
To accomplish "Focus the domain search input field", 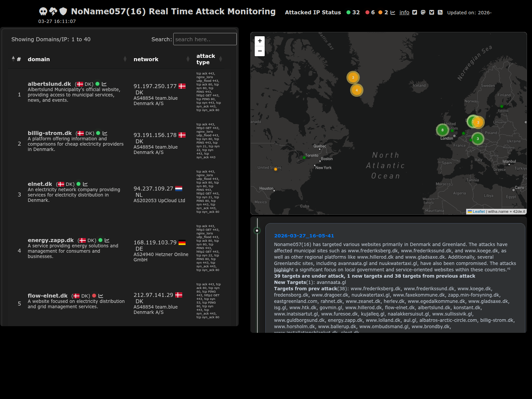I will [x=205, y=39].
